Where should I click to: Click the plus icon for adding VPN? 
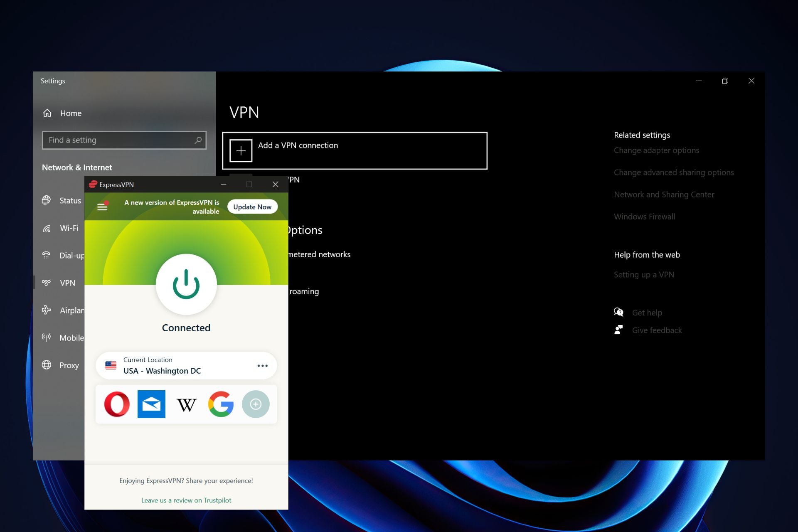(241, 150)
